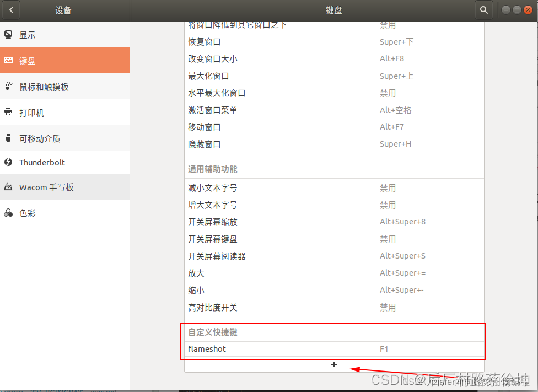
Task: Open 可移动介质 settings
Action: [65, 138]
